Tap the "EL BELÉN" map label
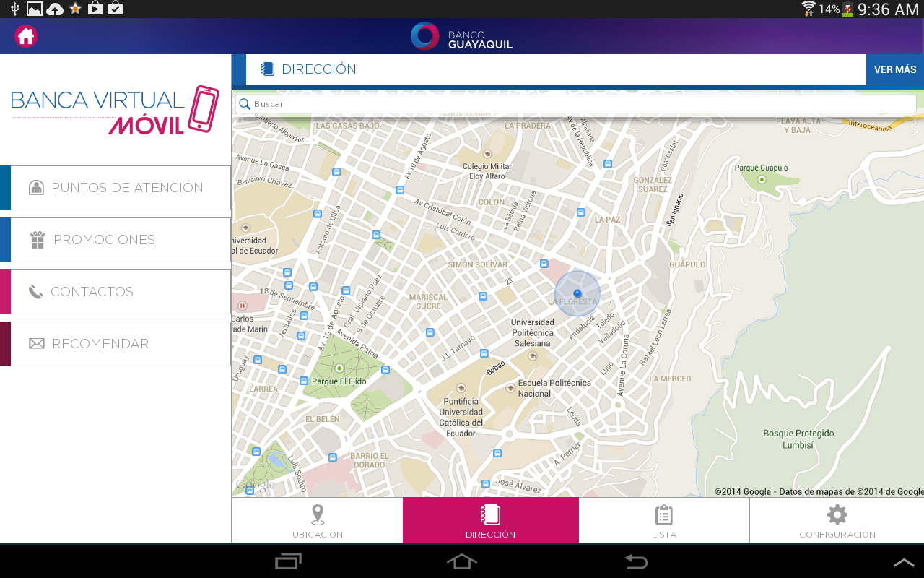This screenshot has height=578, width=924. (323, 419)
